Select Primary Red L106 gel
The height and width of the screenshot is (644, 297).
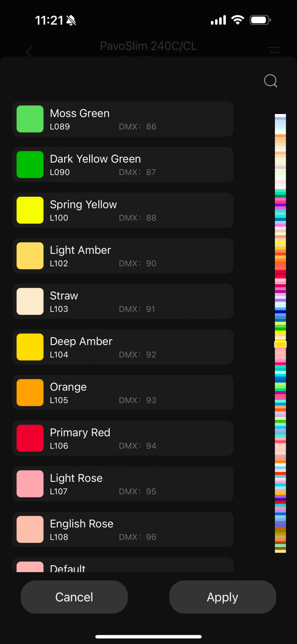pyautogui.click(x=123, y=438)
